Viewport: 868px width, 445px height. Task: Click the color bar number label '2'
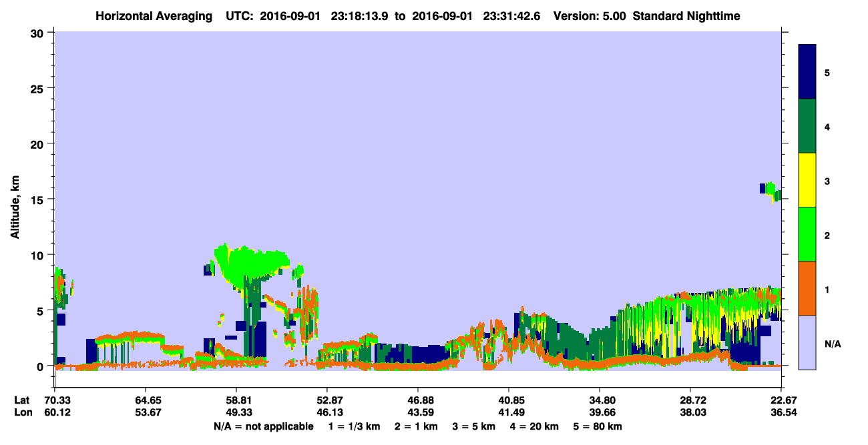(x=827, y=235)
